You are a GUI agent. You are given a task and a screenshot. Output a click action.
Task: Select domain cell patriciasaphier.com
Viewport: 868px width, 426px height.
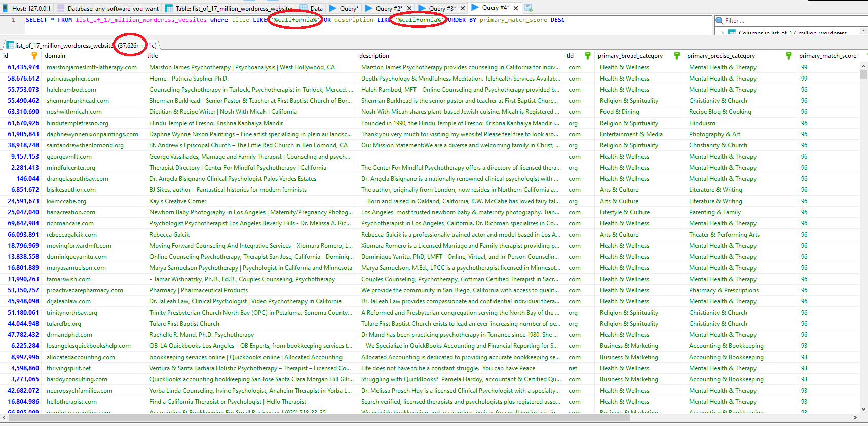pos(73,79)
